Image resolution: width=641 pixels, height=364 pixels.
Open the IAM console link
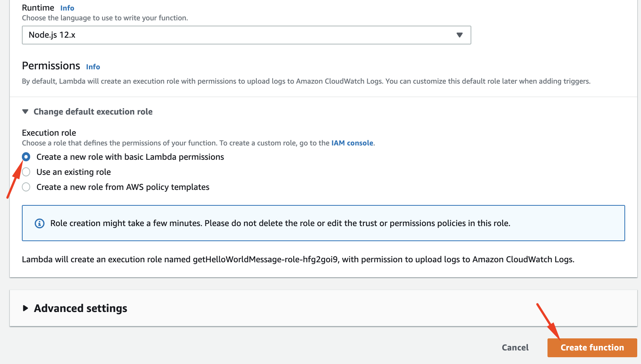pyautogui.click(x=352, y=143)
